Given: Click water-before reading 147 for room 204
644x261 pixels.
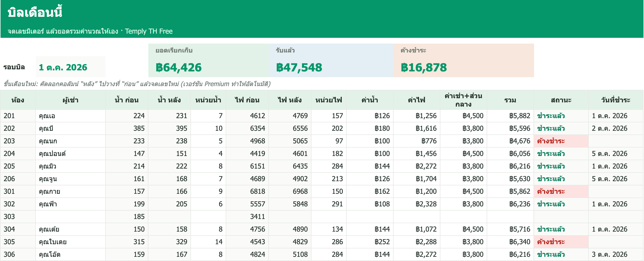Looking at the screenshot, I should pos(127,154).
